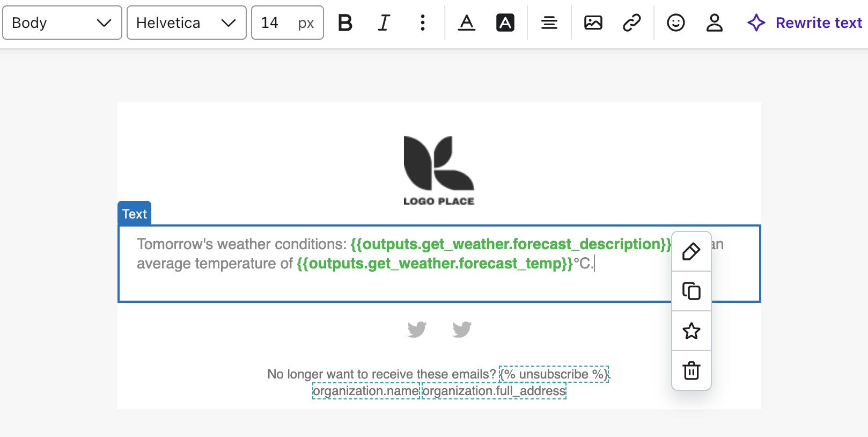Open more formatting options menu
868x437 pixels.
tap(423, 23)
